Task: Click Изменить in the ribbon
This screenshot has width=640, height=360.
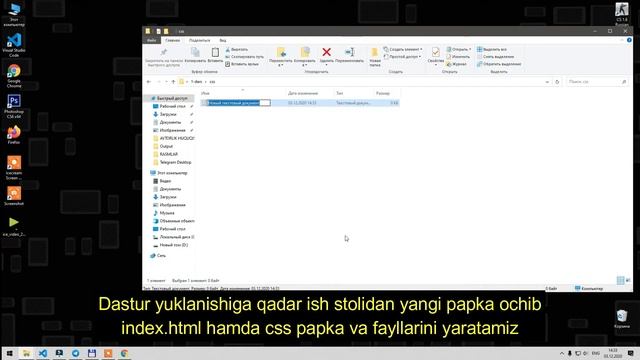Action: pos(458,57)
